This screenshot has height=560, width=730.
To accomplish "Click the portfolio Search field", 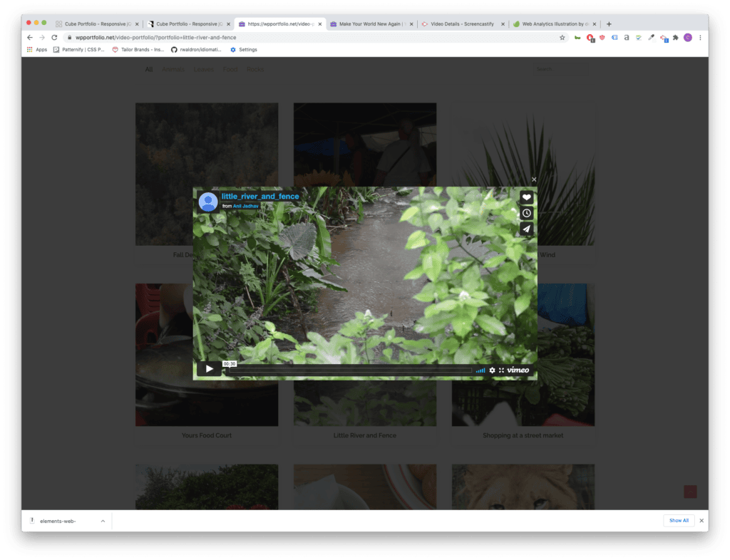I will point(560,69).
